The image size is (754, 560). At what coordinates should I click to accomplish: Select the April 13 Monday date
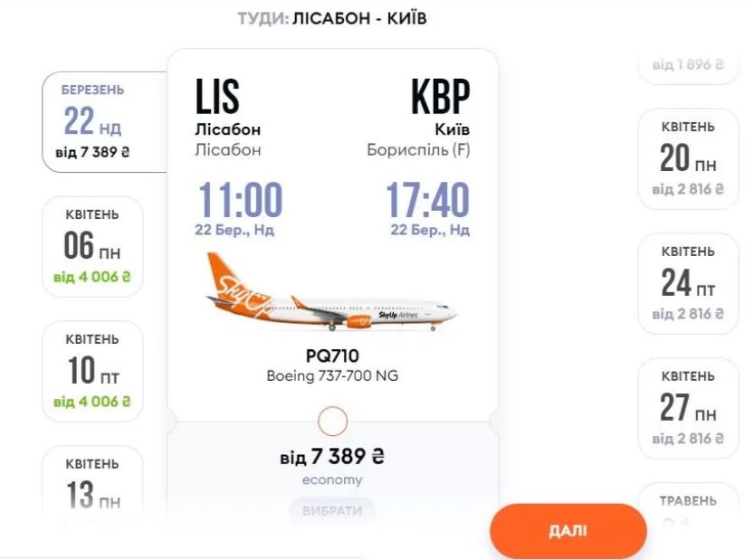tap(92, 483)
